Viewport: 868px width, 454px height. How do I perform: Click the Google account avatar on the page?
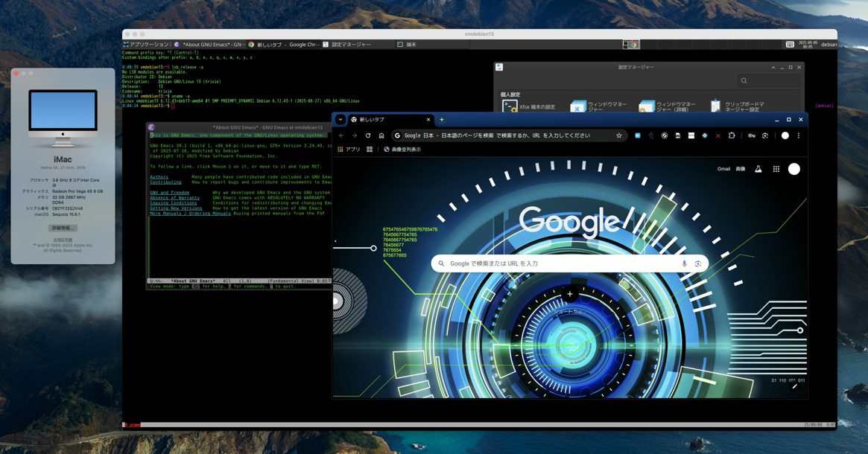pyautogui.click(x=793, y=169)
